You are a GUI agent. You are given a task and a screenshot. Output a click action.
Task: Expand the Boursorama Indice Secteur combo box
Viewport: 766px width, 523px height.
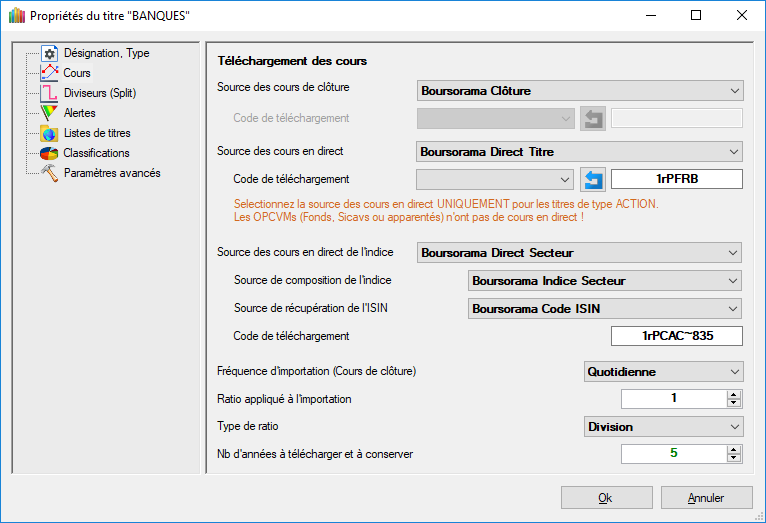tap(605, 281)
